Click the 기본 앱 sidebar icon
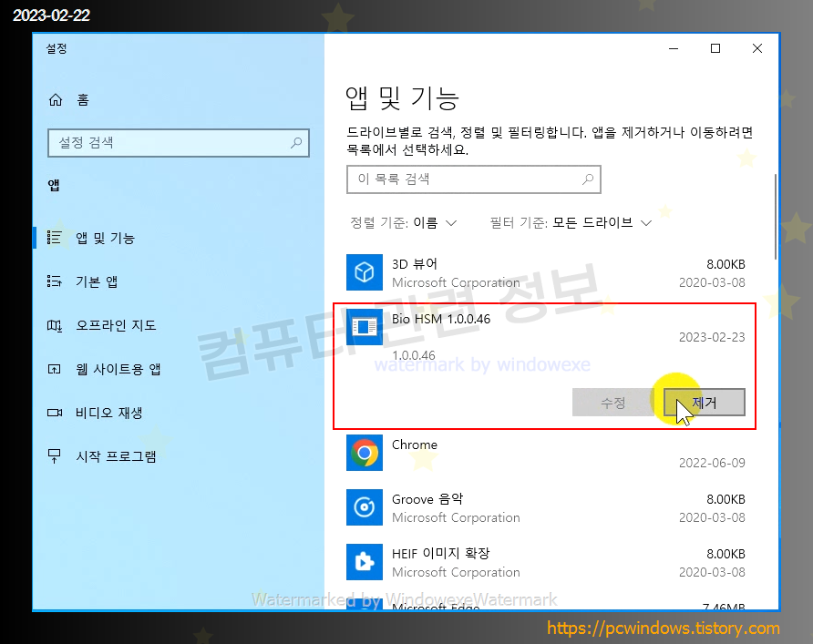 tap(54, 281)
